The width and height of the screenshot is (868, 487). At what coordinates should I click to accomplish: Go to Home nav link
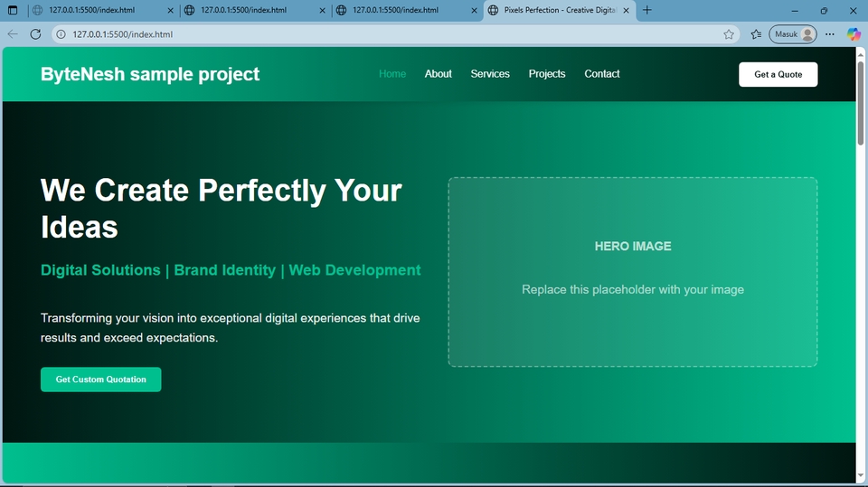point(392,73)
